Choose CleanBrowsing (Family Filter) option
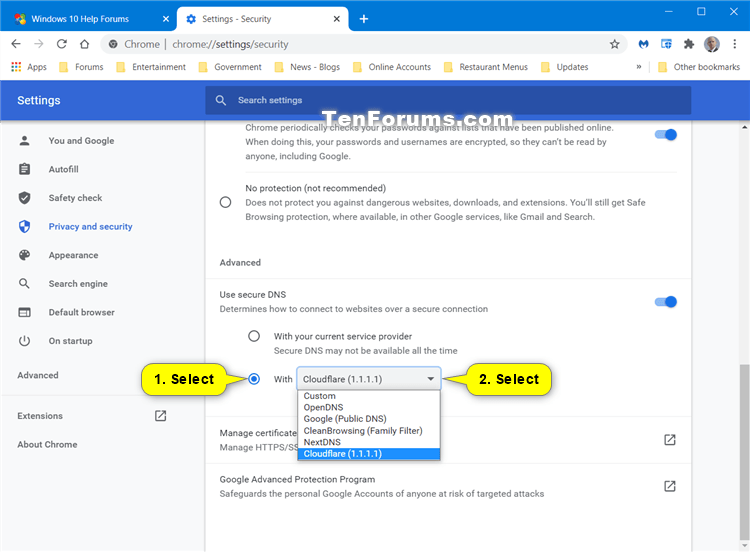Viewport: 750px width, 552px height. 368,431
